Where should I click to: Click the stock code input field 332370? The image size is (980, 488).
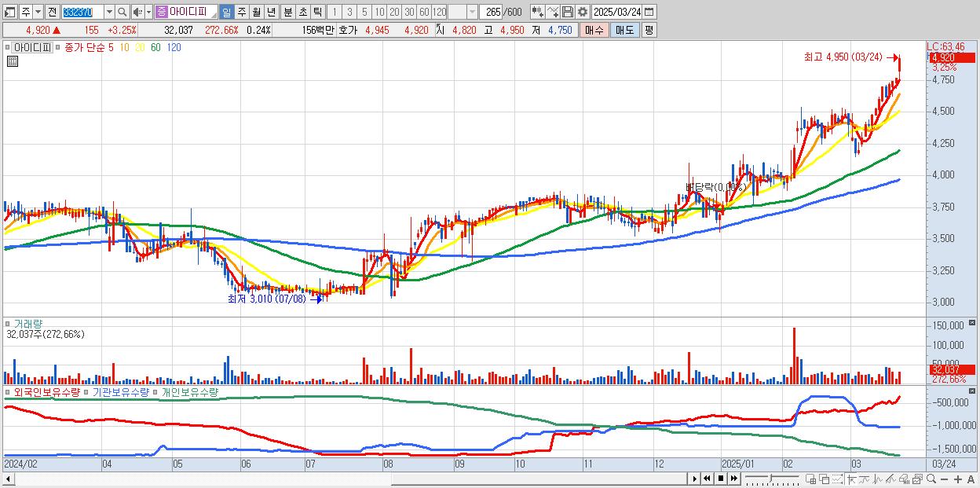point(82,12)
